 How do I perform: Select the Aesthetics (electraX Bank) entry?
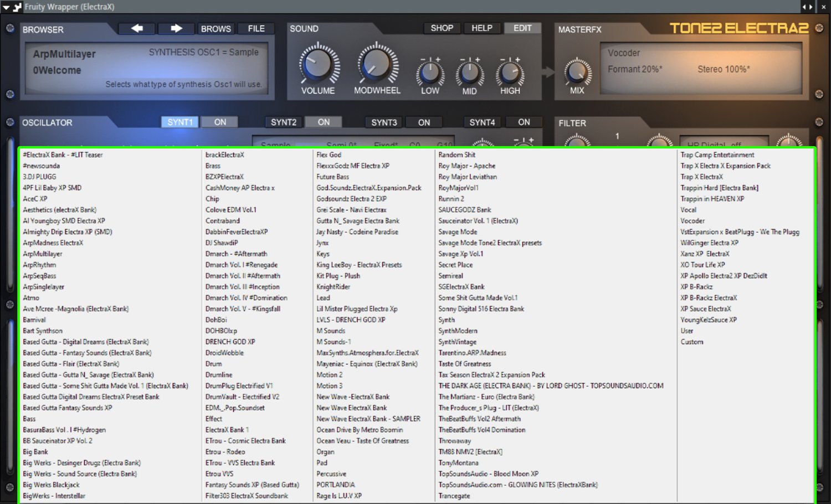[59, 210]
